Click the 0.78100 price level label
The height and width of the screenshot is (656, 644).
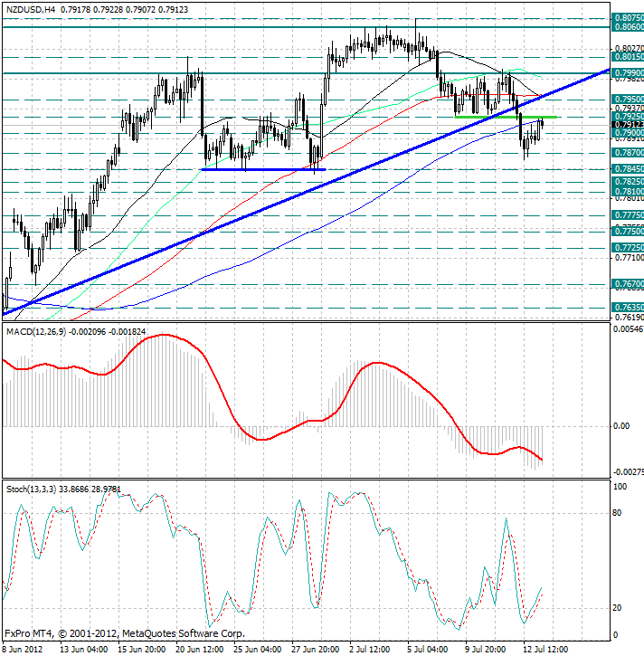click(x=628, y=191)
